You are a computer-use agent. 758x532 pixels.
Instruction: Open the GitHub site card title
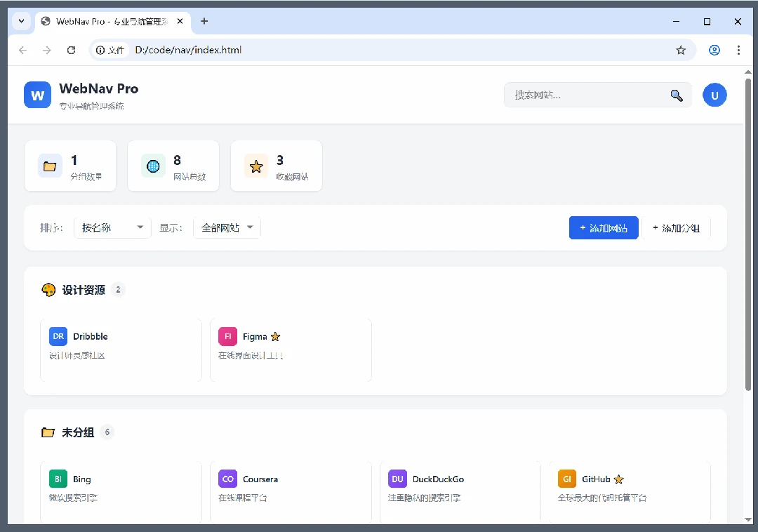pos(596,479)
